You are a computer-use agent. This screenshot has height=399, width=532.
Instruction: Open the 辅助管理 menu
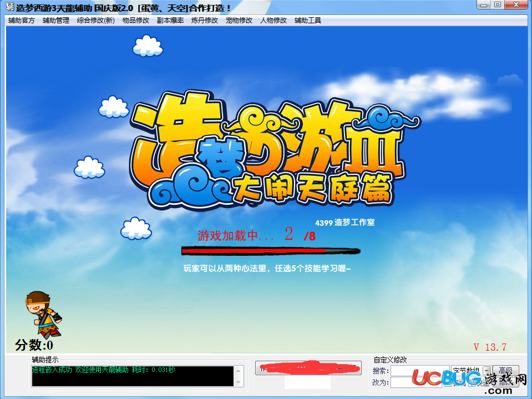(x=56, y=21)
